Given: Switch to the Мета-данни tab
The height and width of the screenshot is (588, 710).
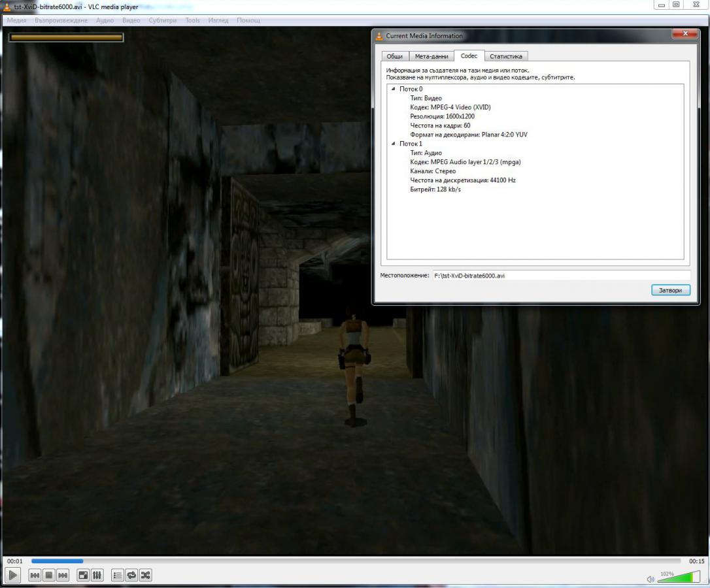Looking at the screenshot, I should tap(431, 56).
